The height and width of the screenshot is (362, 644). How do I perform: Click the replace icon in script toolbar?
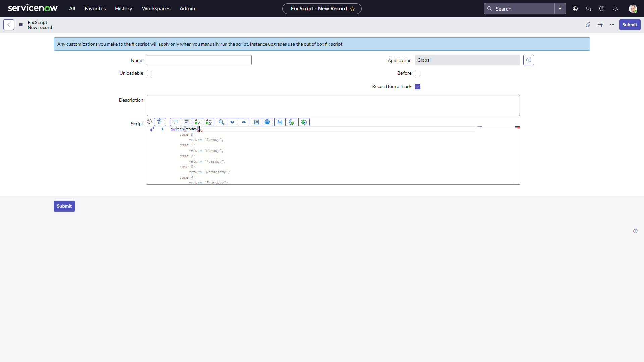click(x=198, y=122)
